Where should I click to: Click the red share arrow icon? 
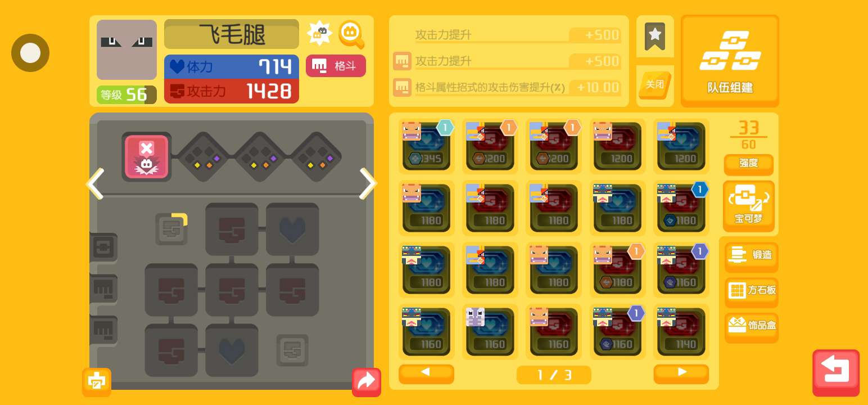pyautogui.click(x=367, y=382)
